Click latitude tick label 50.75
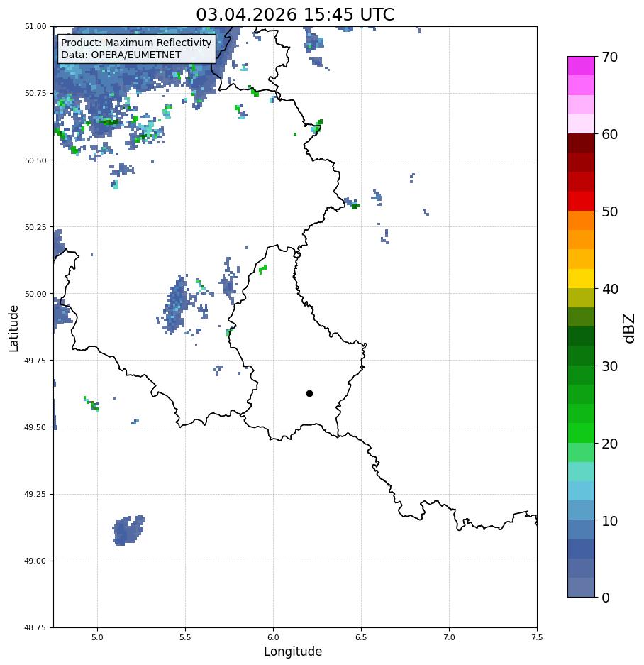The image size is (644, 665). [35, 93]
